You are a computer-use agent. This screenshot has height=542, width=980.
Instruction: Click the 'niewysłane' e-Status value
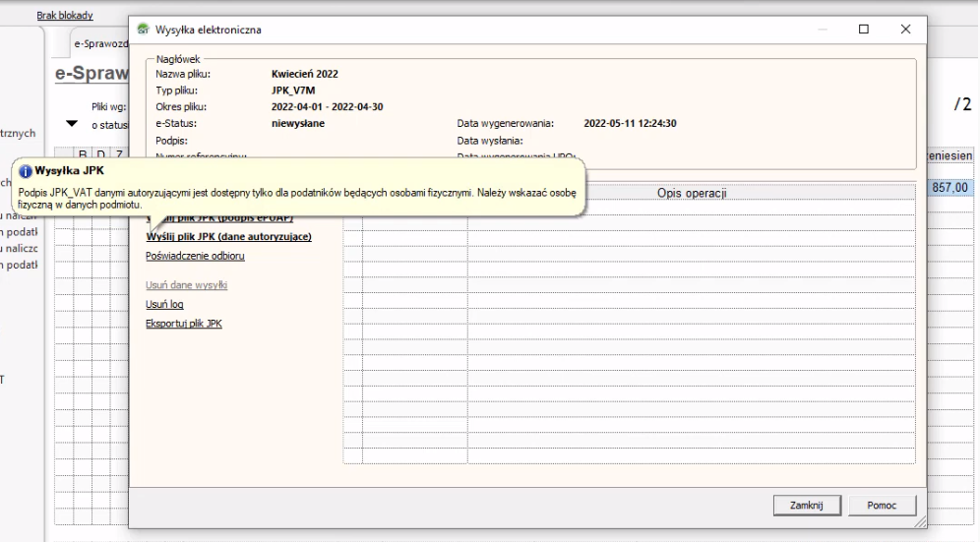tap(298, 123)
